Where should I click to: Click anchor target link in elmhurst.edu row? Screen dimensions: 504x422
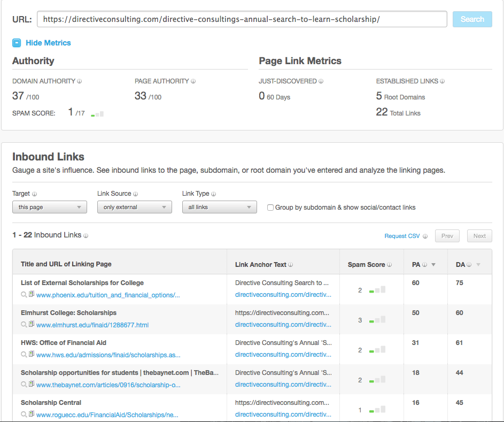coord(283,325)
